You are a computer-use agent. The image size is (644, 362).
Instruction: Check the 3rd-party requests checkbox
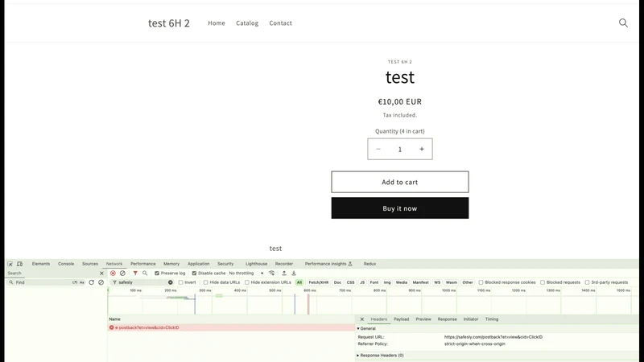coord(588,282)
